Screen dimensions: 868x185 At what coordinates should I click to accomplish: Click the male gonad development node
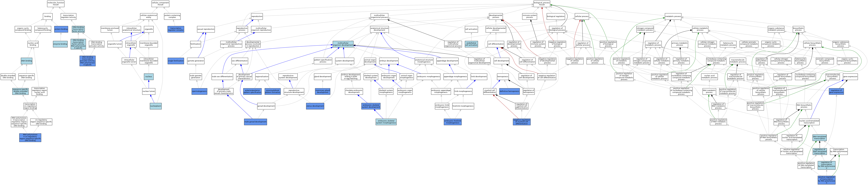(255, 122)
